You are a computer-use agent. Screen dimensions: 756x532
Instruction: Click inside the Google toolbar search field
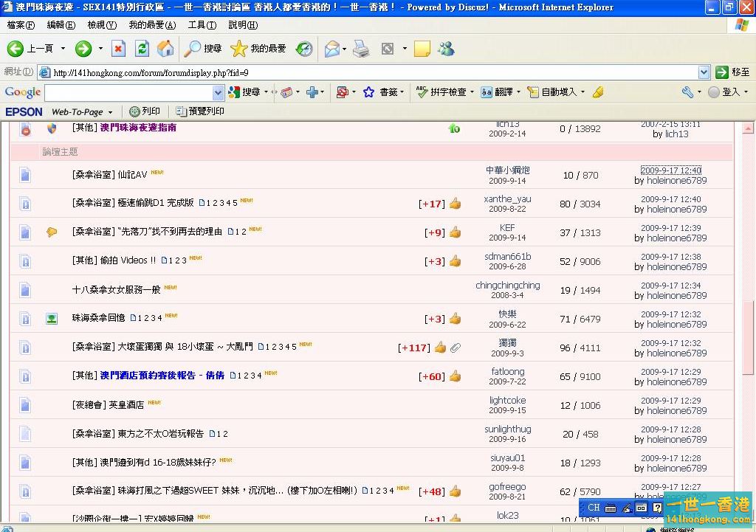pyautogui.click(x=128, y=92)
